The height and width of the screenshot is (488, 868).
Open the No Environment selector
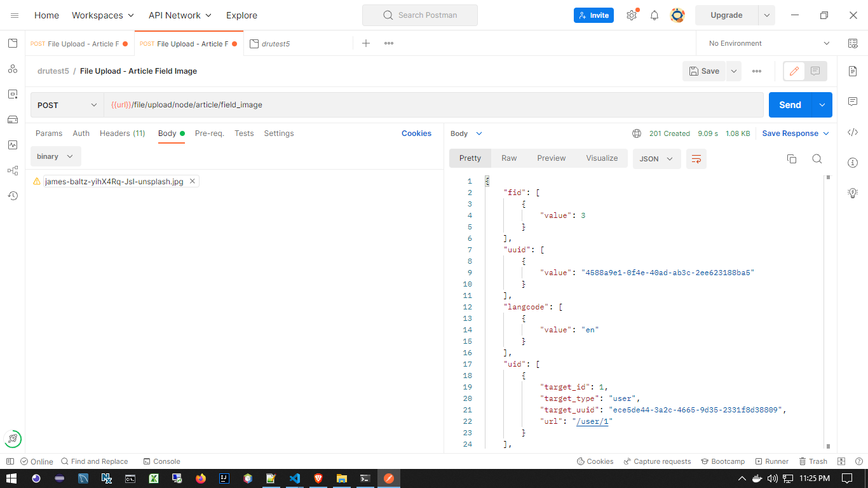pos(769,43)
